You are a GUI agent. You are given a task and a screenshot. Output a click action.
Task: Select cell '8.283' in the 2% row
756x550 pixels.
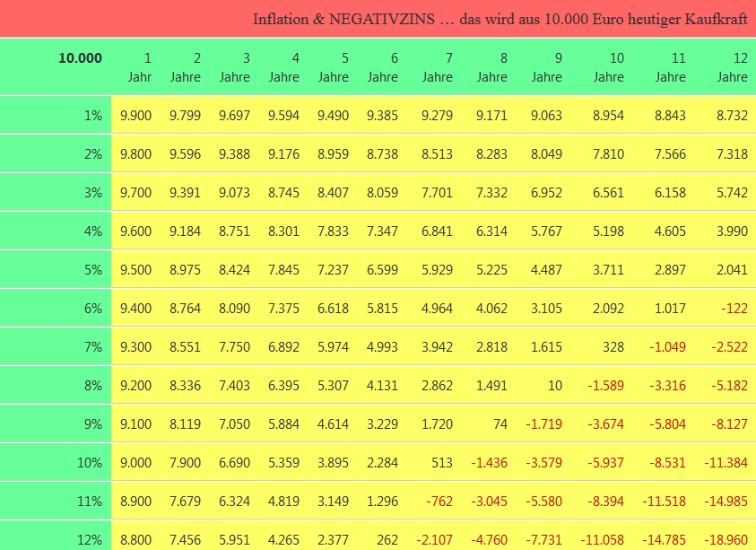(x=491, y=154)
